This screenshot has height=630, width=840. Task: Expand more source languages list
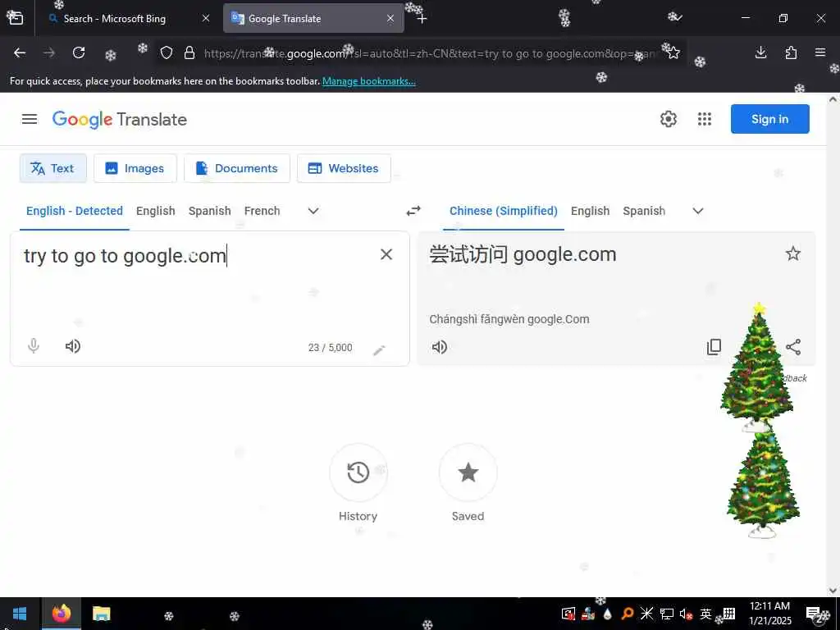coord(313,211)
